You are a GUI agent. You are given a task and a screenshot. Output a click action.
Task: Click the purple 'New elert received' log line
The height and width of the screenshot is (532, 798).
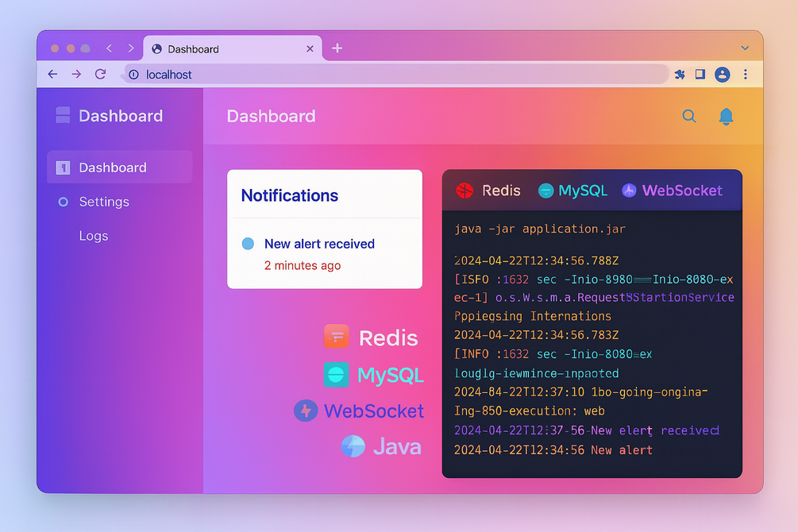(x=587, y=430)
